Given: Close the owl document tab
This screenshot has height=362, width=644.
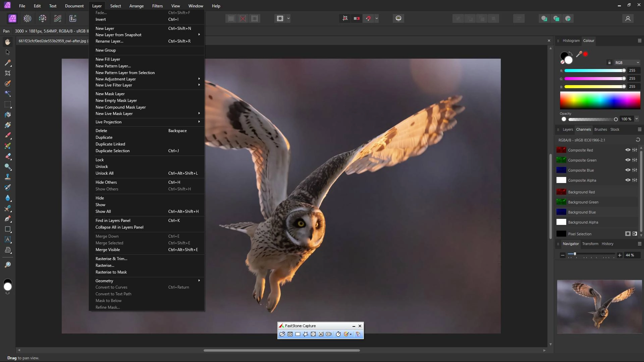Looking at the screenshot, I should pos(549,41).
